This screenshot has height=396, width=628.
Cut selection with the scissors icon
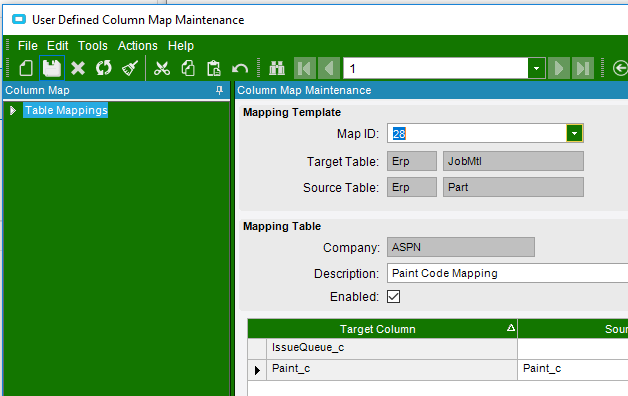click(x=162, y=68)
